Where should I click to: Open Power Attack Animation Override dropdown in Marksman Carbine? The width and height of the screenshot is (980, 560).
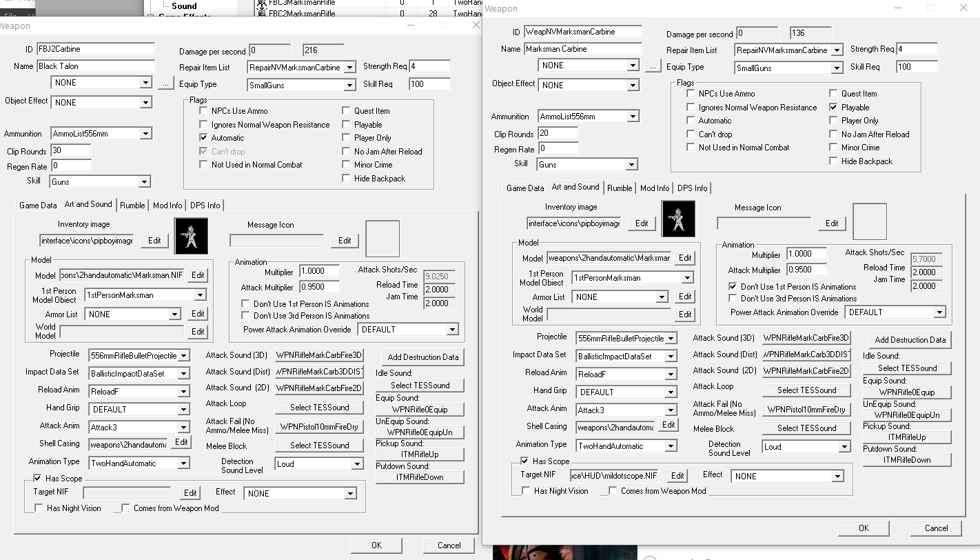939,312
